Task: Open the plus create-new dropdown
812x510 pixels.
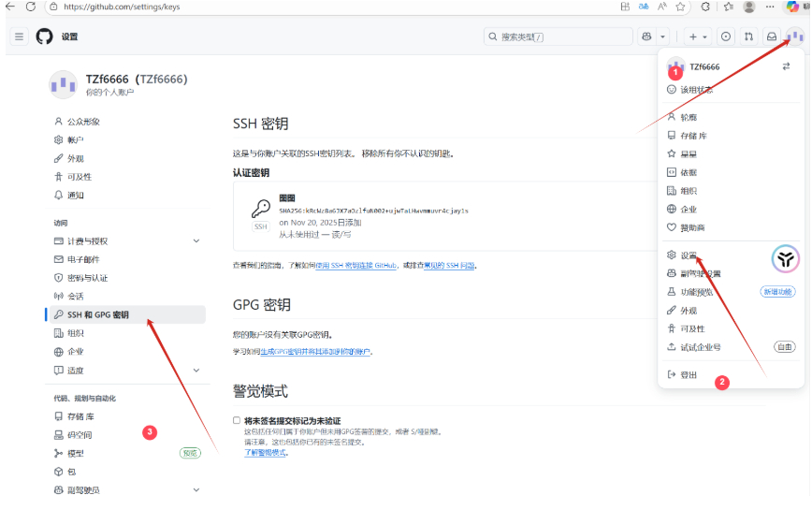Action: 698,36
